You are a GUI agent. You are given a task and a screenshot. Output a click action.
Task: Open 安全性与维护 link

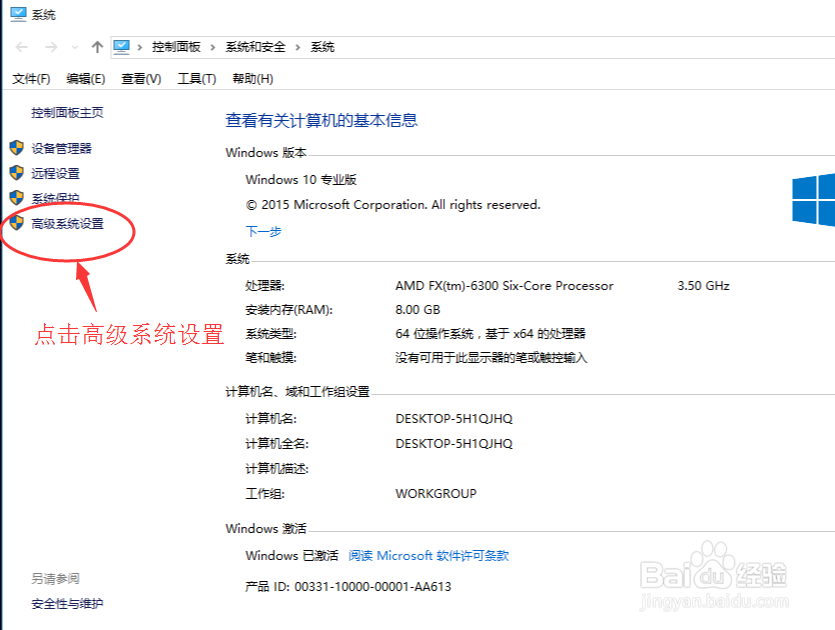tap(67, 603)
